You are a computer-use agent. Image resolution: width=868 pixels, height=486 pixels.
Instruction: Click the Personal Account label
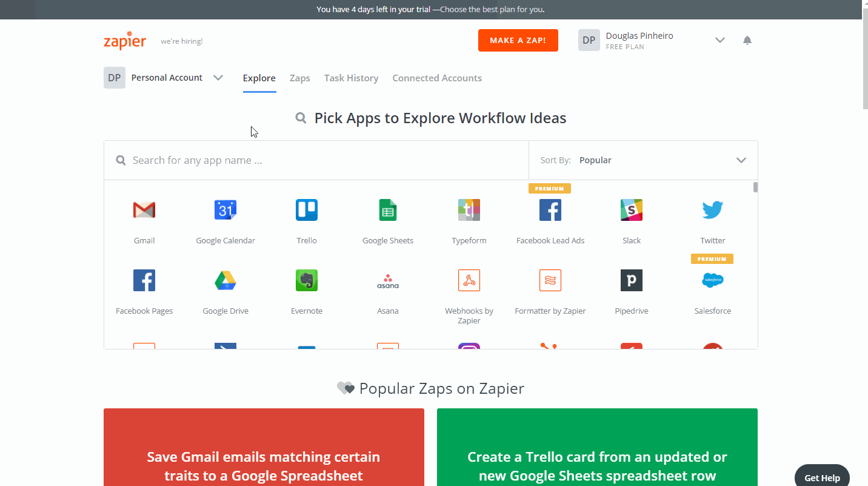(167, 78)
